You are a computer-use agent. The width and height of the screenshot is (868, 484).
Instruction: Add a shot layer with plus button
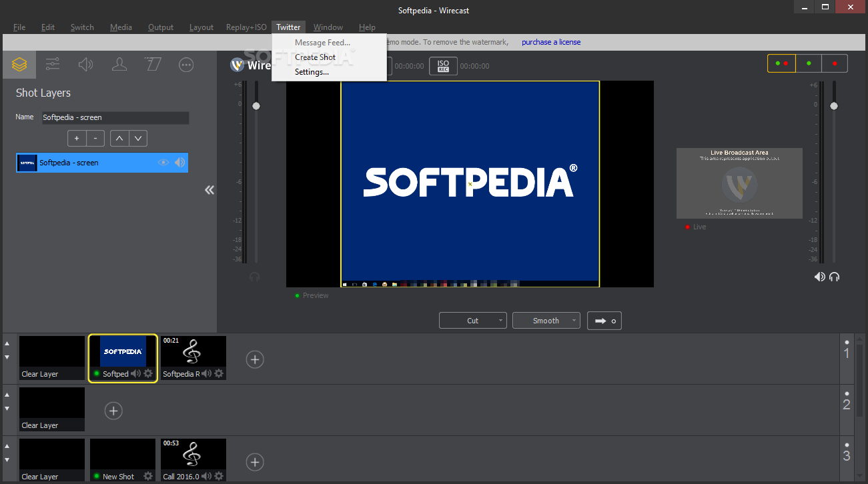tap(77, 138)
